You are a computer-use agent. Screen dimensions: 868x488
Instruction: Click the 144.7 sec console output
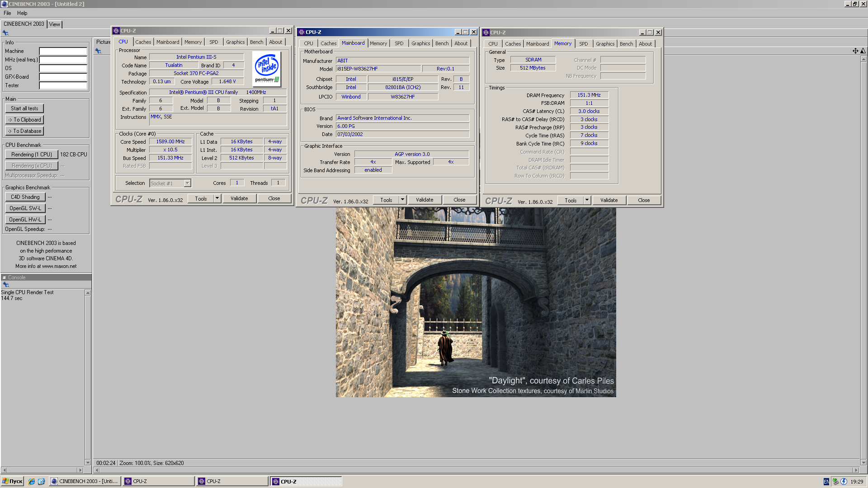[12, 299]
